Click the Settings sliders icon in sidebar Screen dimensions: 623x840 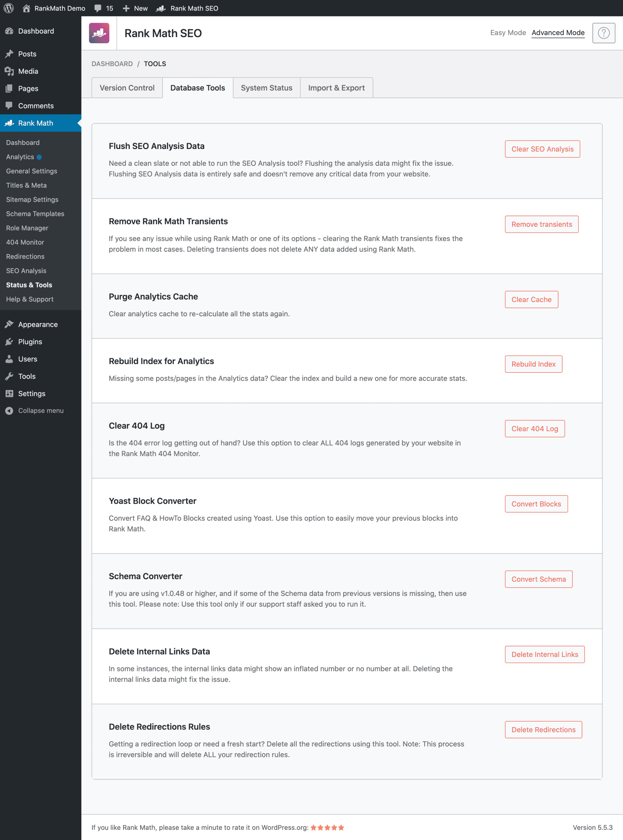tap(10, 393)
